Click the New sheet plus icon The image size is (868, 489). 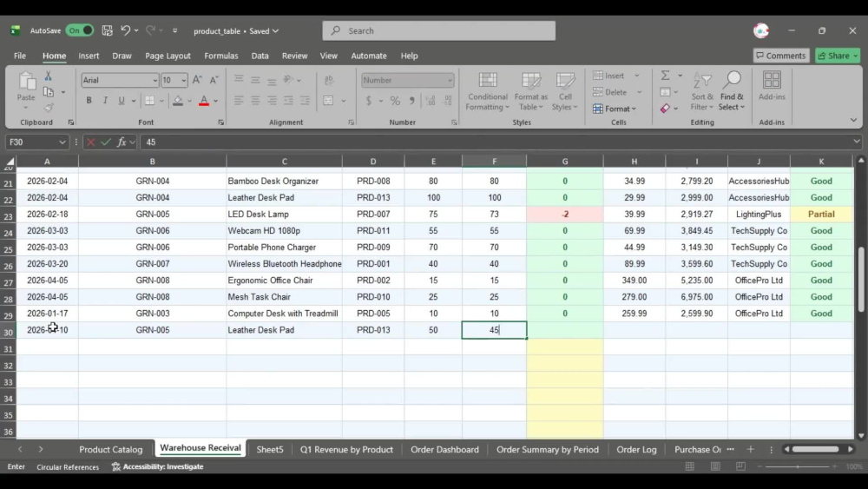click(750, 449)
